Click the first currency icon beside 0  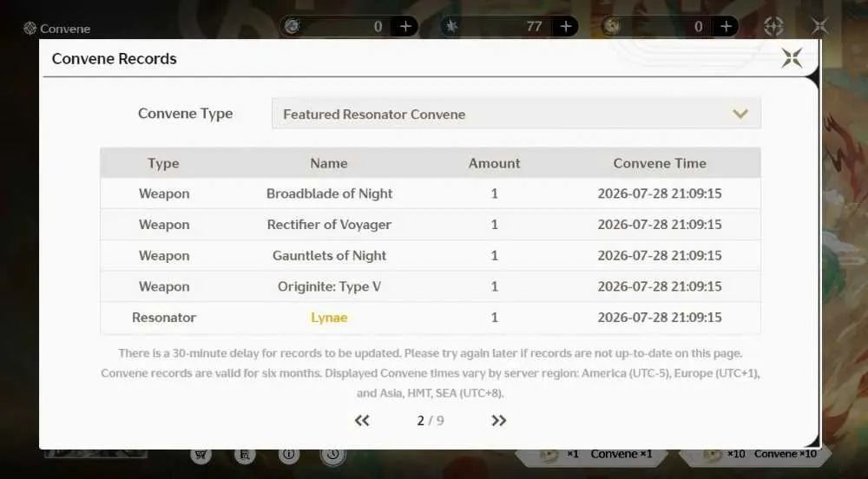[x=293, y=26]
